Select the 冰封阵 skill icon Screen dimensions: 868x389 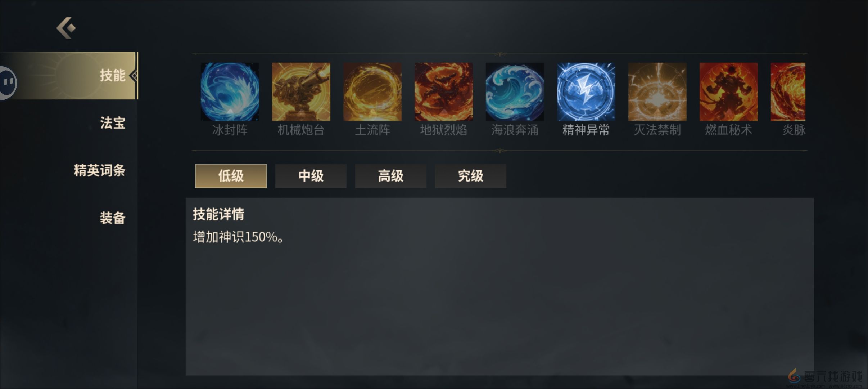(230, 91)
